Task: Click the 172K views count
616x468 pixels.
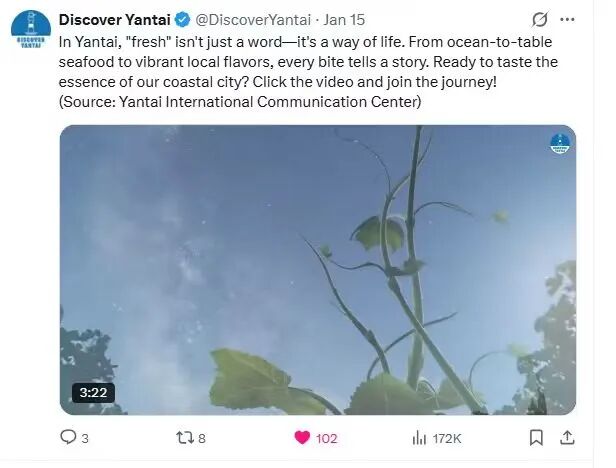Action: pos(448,438)
